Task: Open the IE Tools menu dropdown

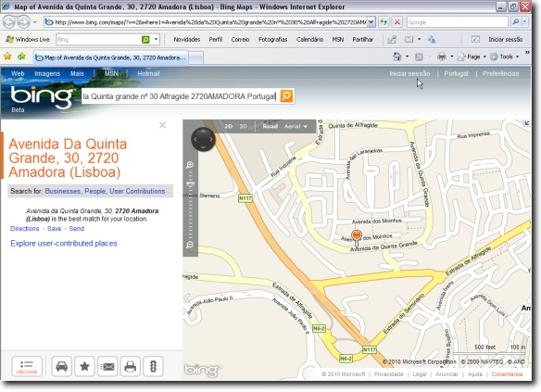Action: pos(505,57)
